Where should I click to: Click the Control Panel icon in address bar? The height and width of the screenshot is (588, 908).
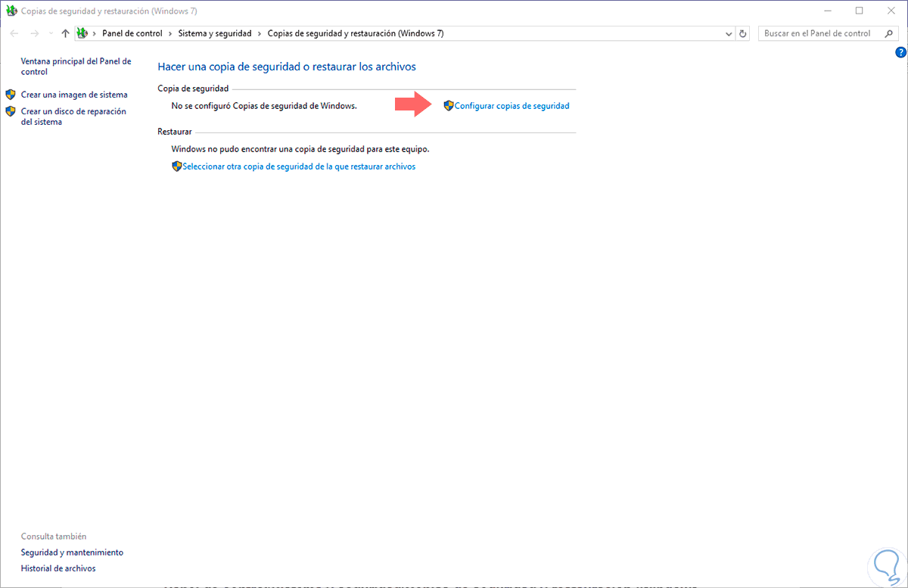(x=83, y=33)
